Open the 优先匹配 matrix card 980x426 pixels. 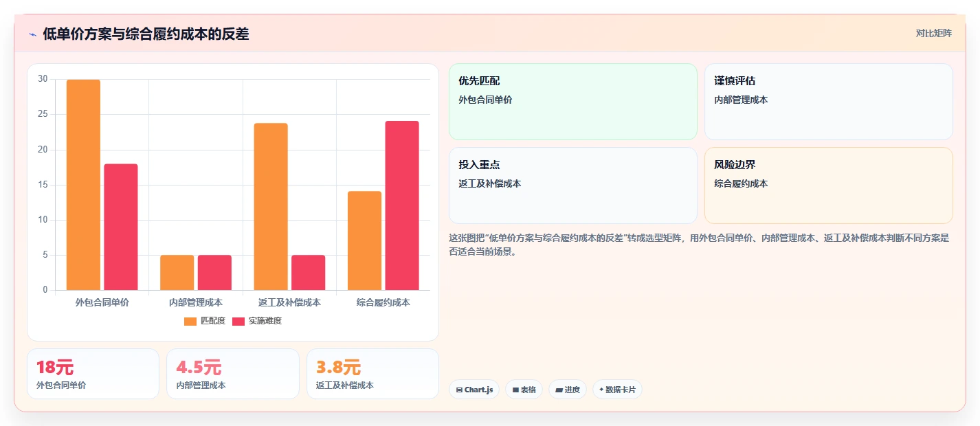[x=573, y=102]
